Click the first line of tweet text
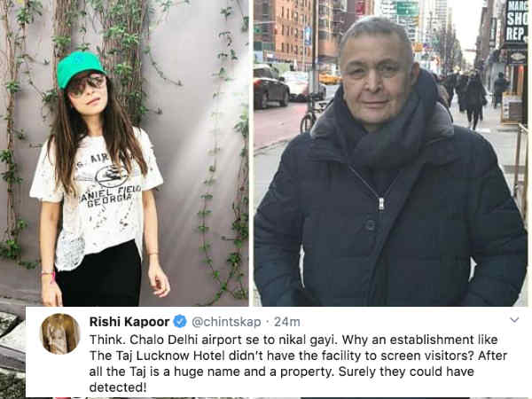 click(x=293, y=340)
